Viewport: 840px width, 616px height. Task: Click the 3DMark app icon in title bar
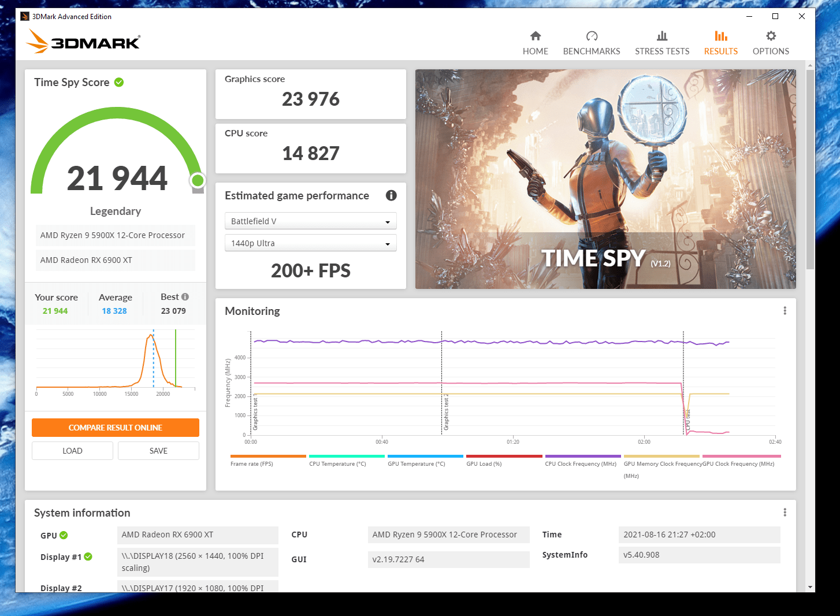(x=25, y=16)
